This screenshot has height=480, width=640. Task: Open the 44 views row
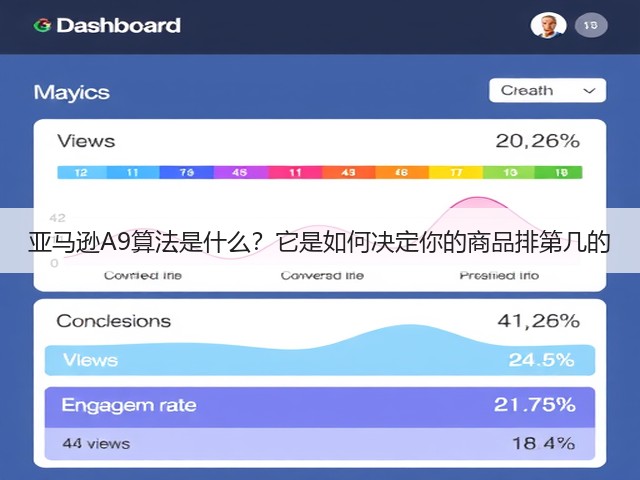pyautogui.click(x=320, y=444)
